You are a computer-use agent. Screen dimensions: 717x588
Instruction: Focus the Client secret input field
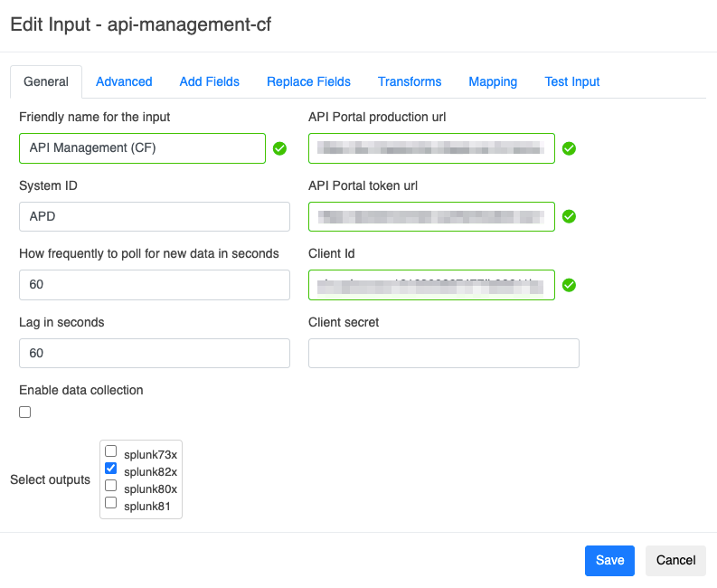[x=443, y=354]
